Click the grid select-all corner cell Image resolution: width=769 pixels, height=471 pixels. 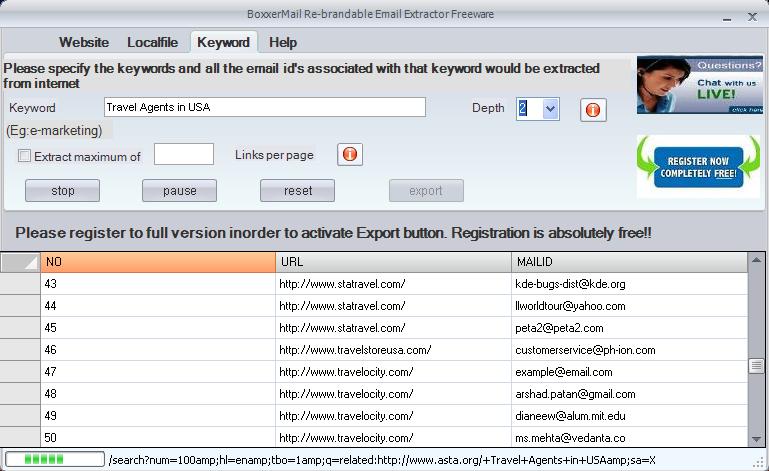20,262
